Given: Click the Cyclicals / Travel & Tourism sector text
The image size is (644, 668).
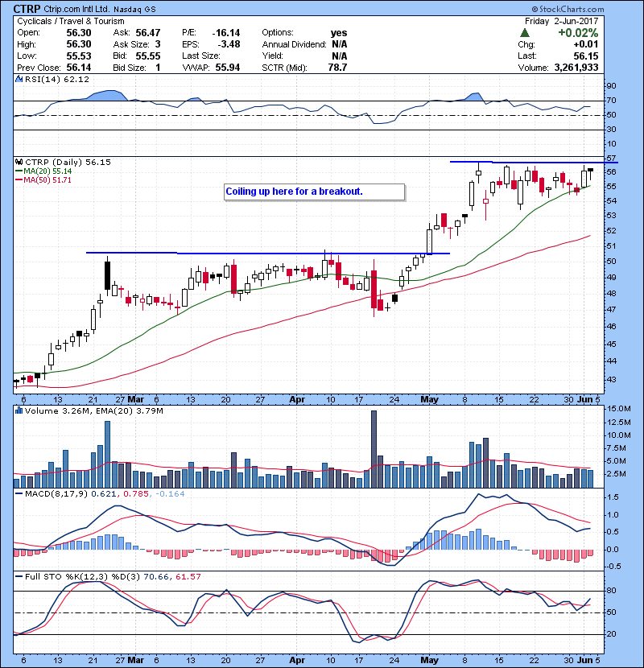Looking at the screenshot, I should (71, 21).
